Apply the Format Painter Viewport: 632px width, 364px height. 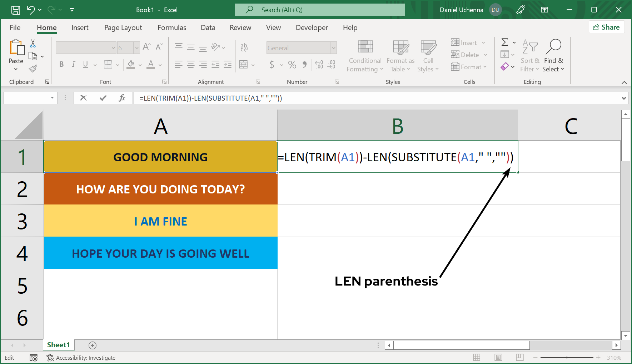pos(33,68)
